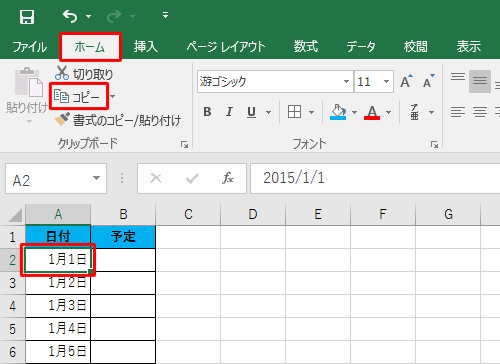Switch to the データ tab
The image size is (500, 364).
[x=361, y=47]
